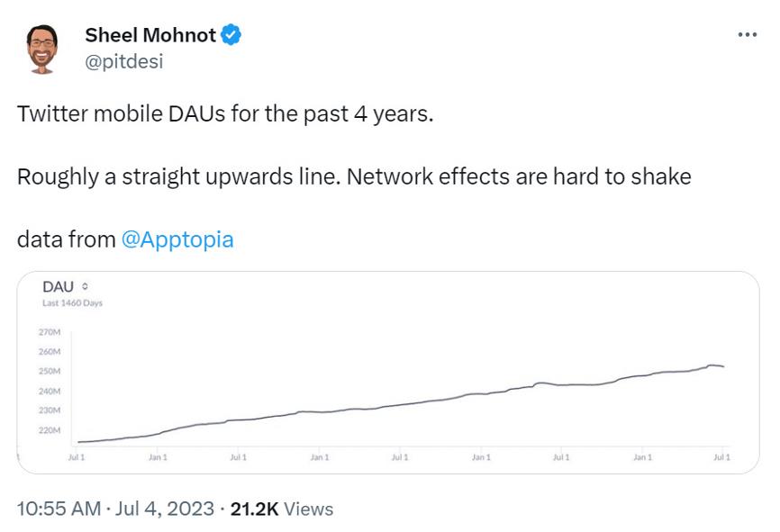Click the blue verified badge
Screen dimensions: 780x532
(x=231, y=35)
